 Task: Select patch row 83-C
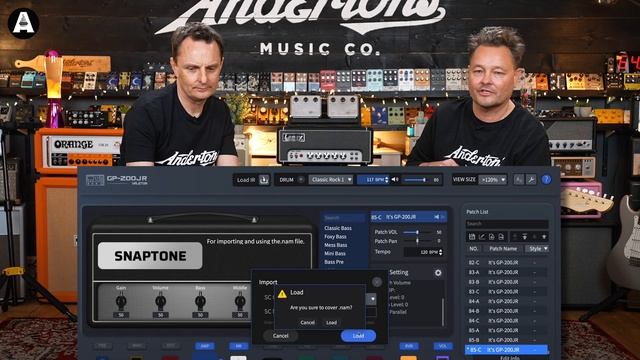(506, 292)
